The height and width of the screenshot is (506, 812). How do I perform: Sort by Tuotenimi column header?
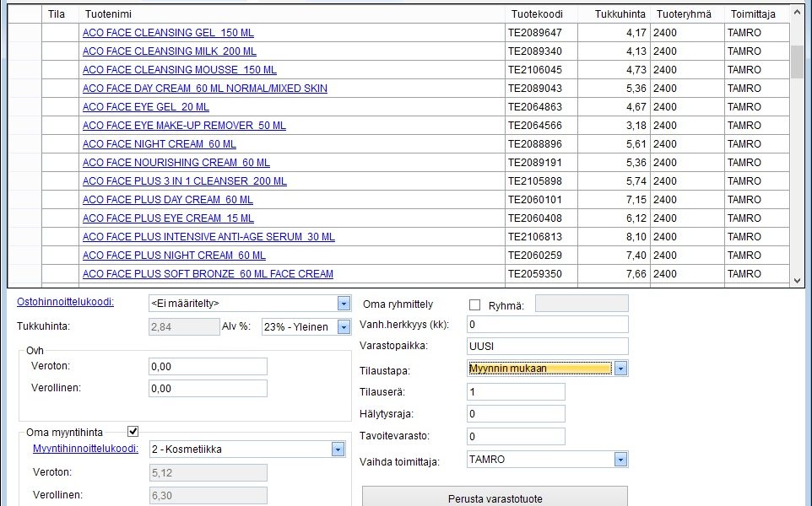pyautogui.click(x=291, y=14)
